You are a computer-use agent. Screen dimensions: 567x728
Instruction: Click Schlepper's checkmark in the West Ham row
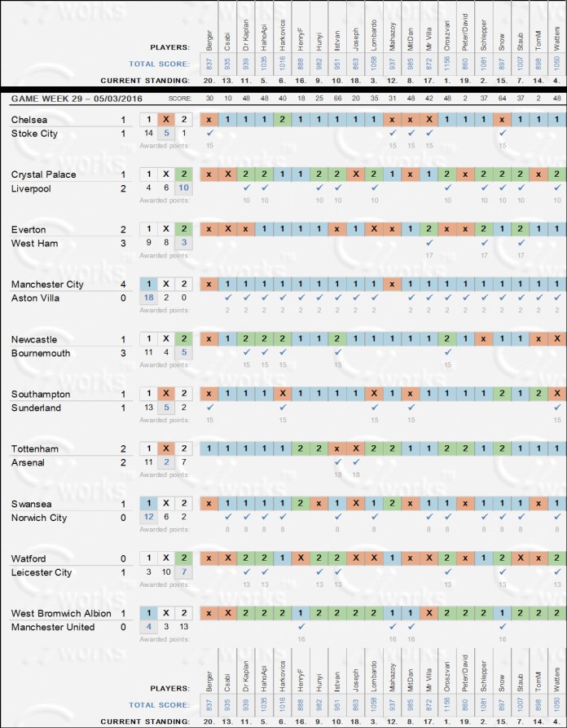[x=485, y=243]
